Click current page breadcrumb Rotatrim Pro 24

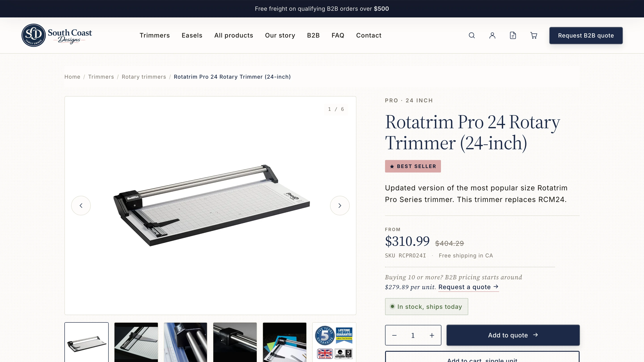(x=232, y=77)
